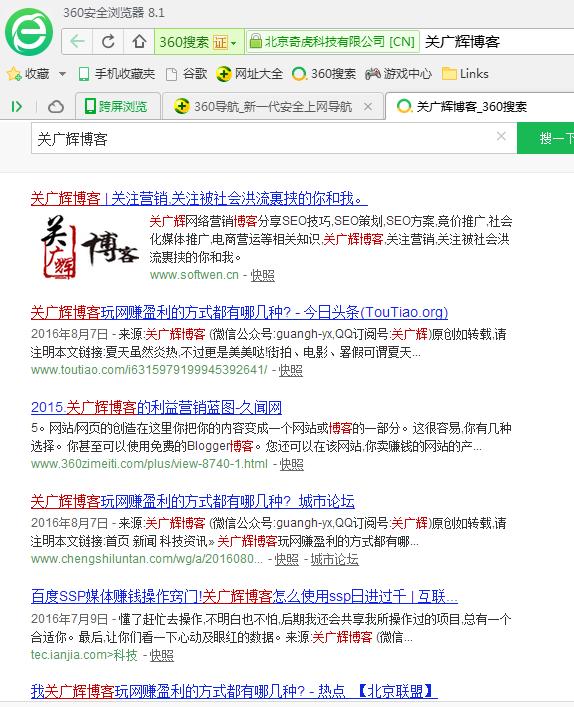Click www.360zimeiti.com green URL text
Image resolution: width=574 pixels, height=707 pixels.
pyautogui.click(x=149, y=464)
